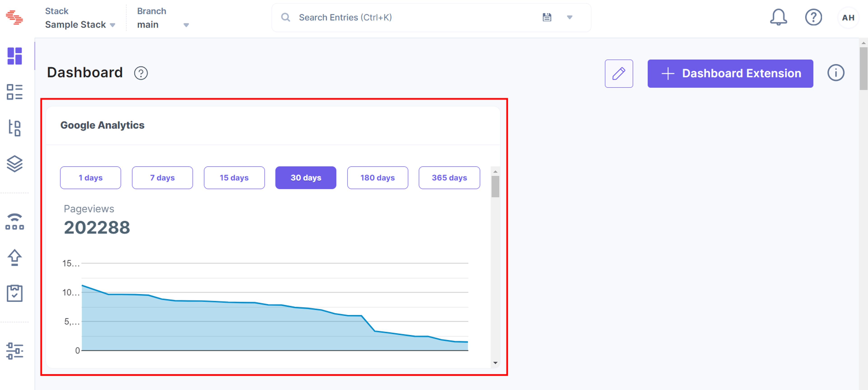Click the widget scrollbar up arrow
The image size is (868, 390).
point(495,171)
